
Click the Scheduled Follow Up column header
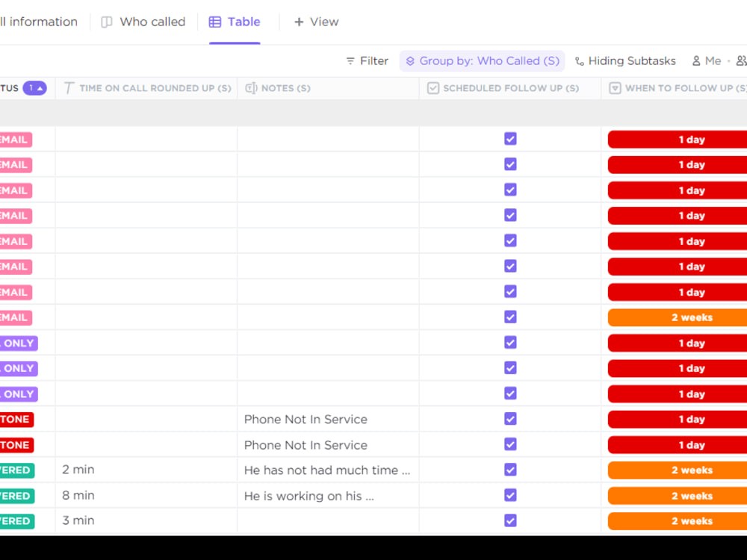point(510,88)
